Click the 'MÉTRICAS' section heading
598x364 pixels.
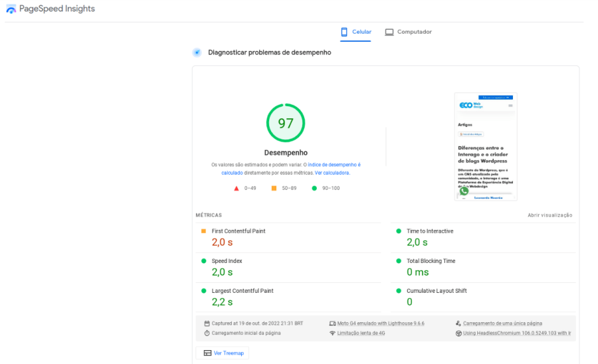[x=209, y=215]
